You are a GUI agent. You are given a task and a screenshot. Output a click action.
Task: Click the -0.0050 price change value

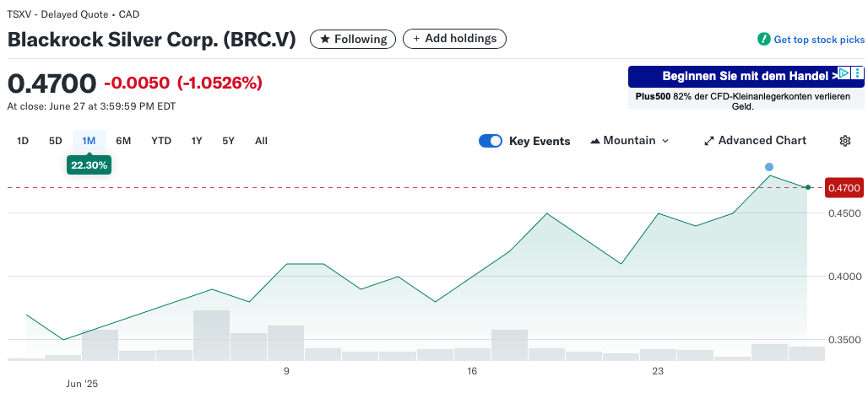[x=137, y=83]
